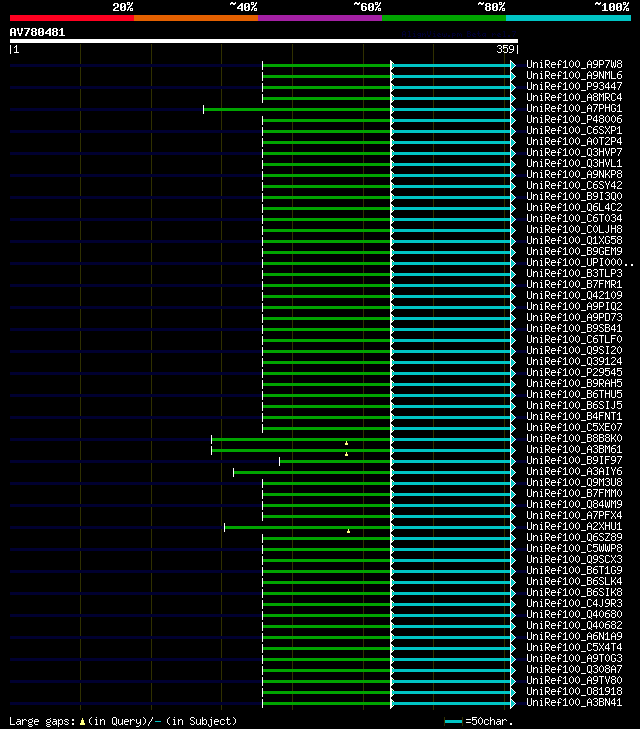Viewport: 640px width, 729px height.
Task: Select UniRef100_A2XHU1 label
Action: coord(574,526)
